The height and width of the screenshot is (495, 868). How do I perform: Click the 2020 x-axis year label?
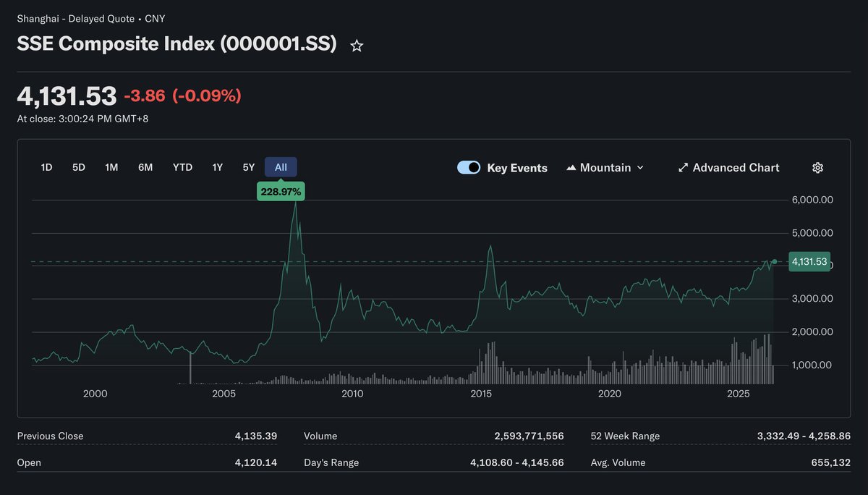(610, 394)
